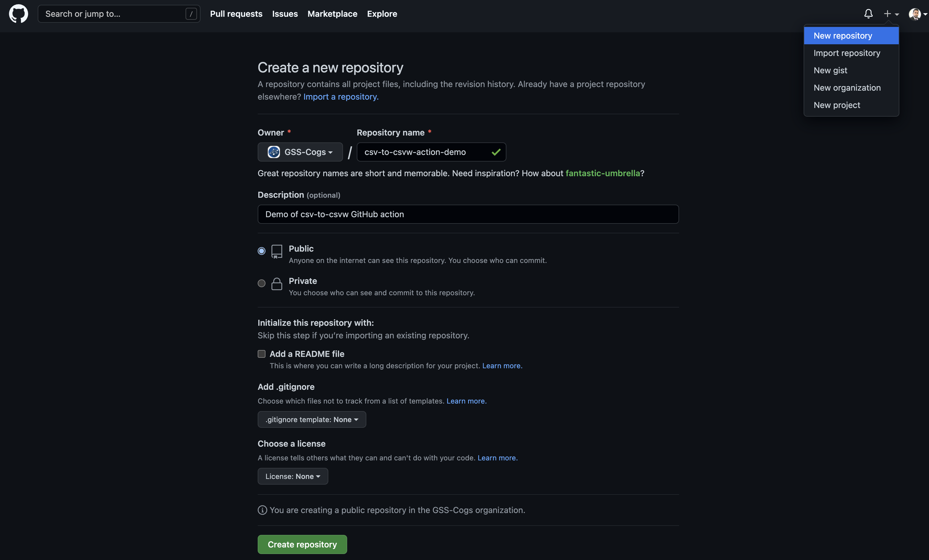Click the slash shortcut key icon
929x560 pixels.
(x=191, y=14)
